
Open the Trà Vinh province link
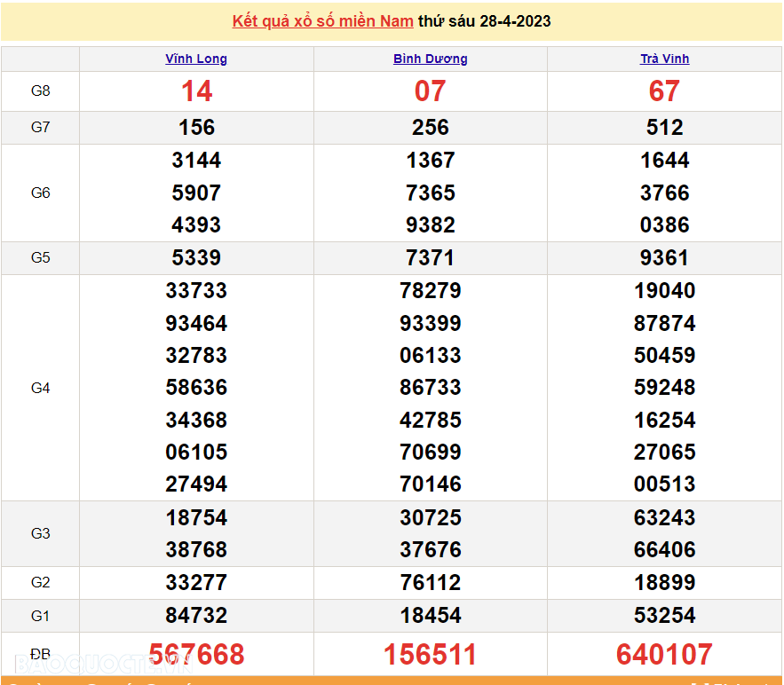coord(664,59)
